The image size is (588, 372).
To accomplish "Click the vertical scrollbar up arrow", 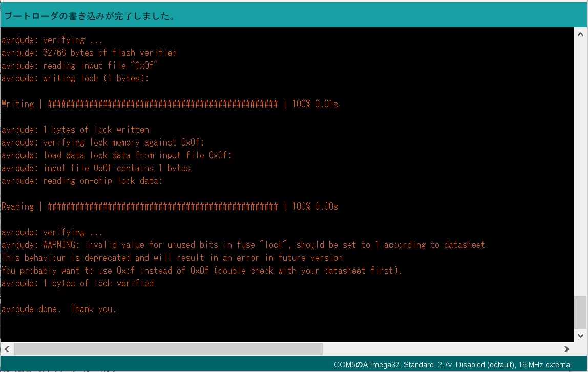I will [x=581, y=34].
